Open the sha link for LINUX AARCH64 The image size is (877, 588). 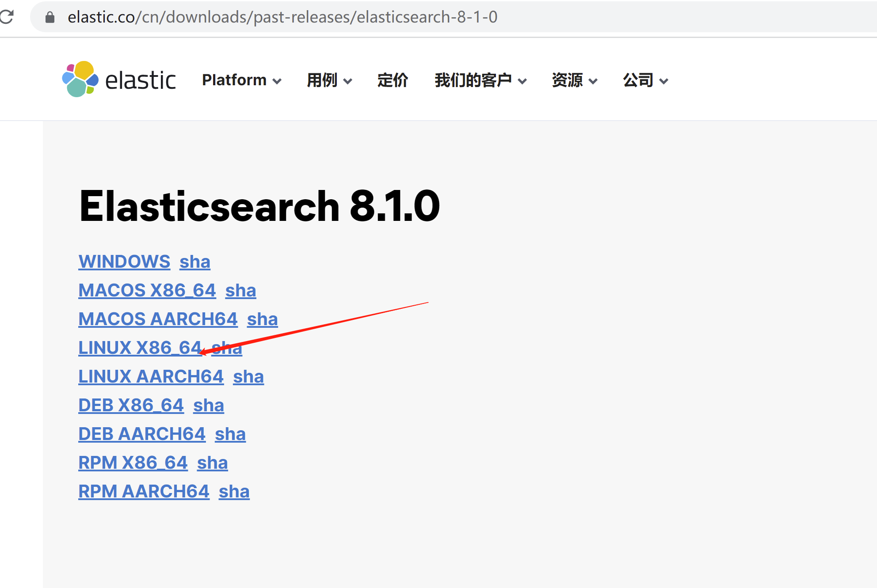pyautogui.click(x=248, y=376)
